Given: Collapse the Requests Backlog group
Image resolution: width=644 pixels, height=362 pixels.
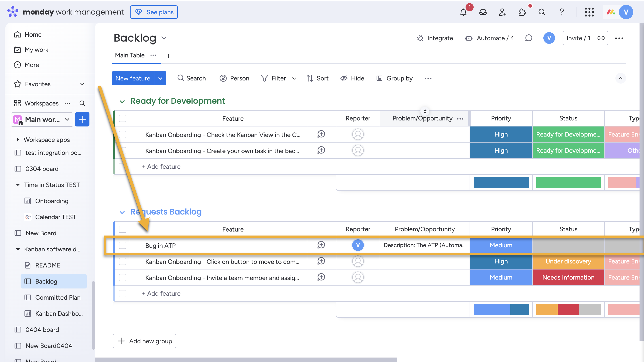Looking at the screenshot, I should [122, 212].
